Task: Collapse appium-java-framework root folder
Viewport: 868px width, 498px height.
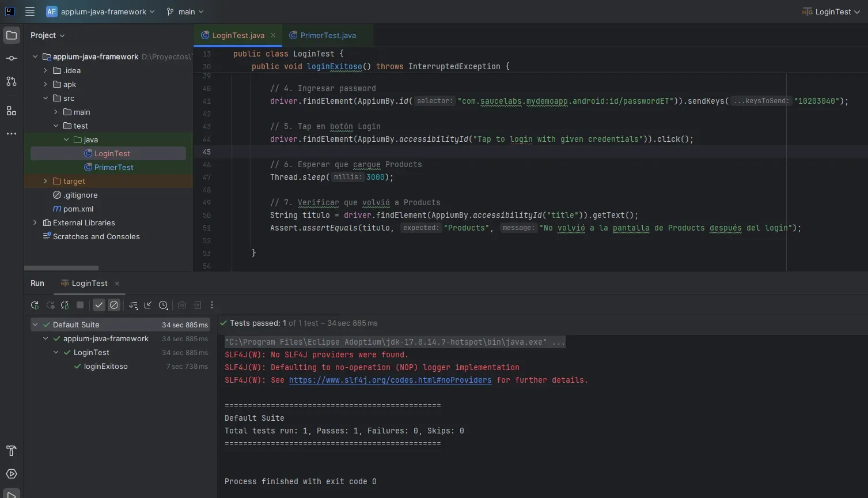Action: [x=35, y=56]
